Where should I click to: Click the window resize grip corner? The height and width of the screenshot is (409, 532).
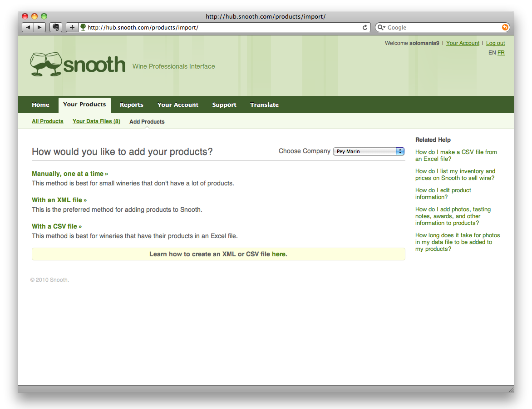[511, 389]
